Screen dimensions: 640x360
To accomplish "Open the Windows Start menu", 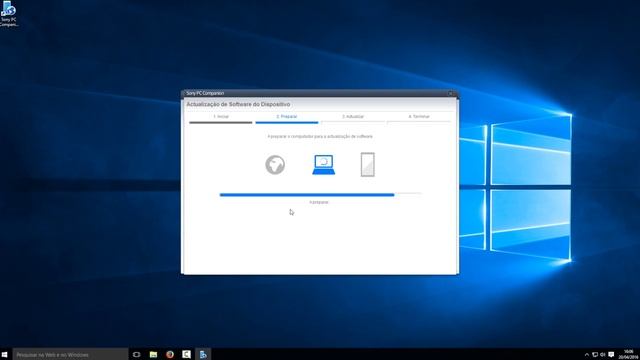I will coord(5,354).
